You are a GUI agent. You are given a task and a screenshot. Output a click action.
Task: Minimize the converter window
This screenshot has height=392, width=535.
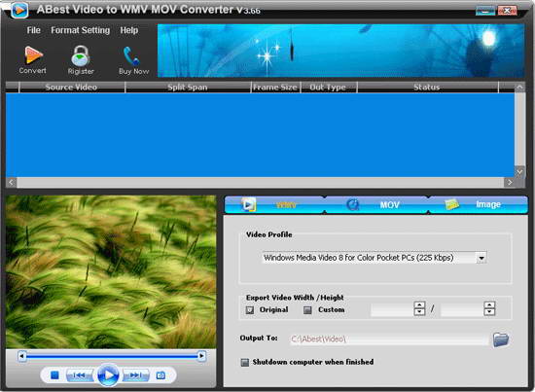485,11
